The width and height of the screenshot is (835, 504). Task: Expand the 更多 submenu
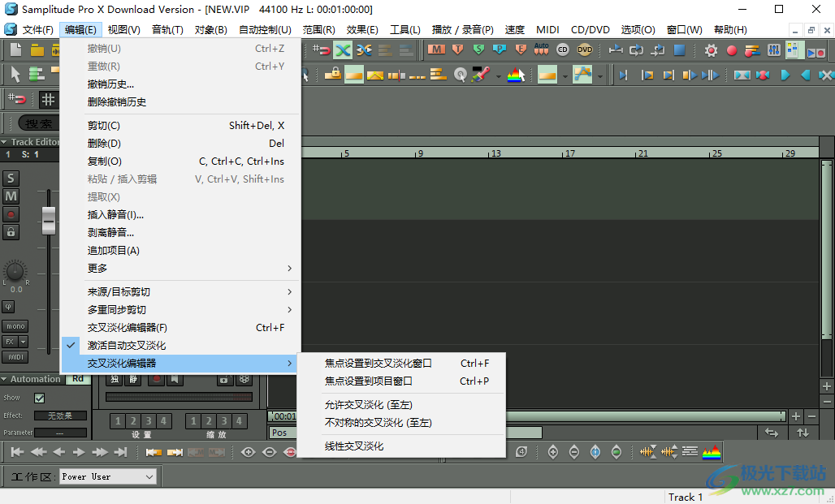[181, 269]
